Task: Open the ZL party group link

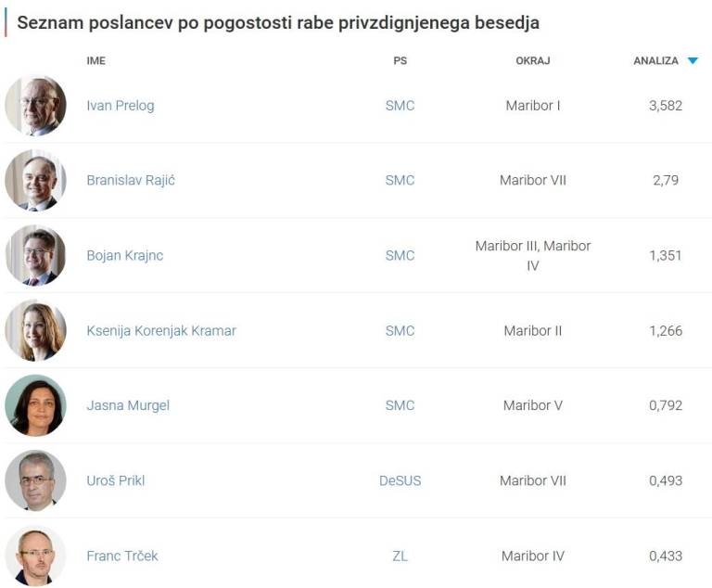Action: [x=400, y=556]
